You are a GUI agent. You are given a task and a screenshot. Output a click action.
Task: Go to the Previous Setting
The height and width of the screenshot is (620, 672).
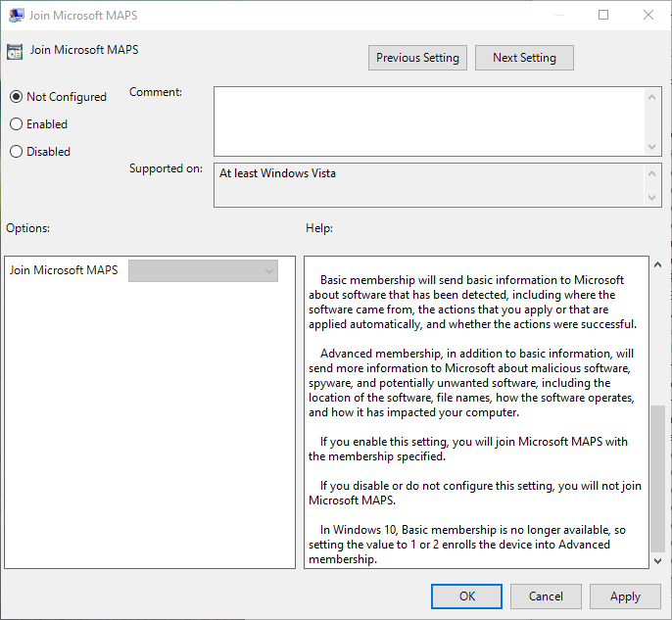click(417, 58)
